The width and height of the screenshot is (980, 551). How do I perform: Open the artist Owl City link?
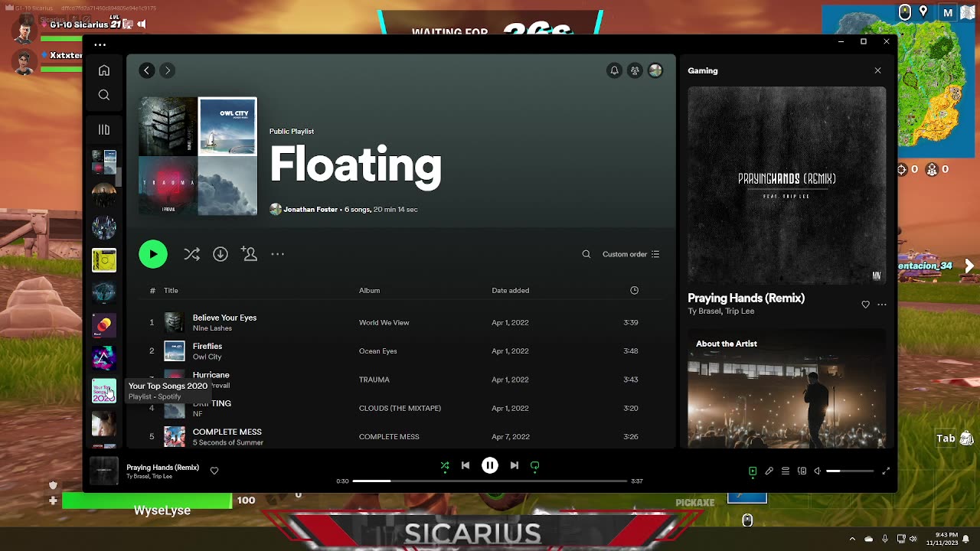coord(207,357)
